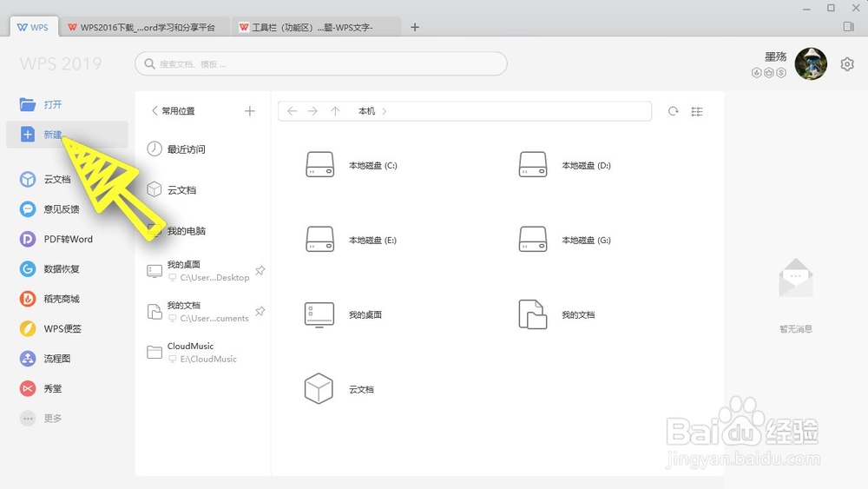Unpin 我的文档 pin icon
This screenshot has height=489, width=868.
[x=260, y=311]
